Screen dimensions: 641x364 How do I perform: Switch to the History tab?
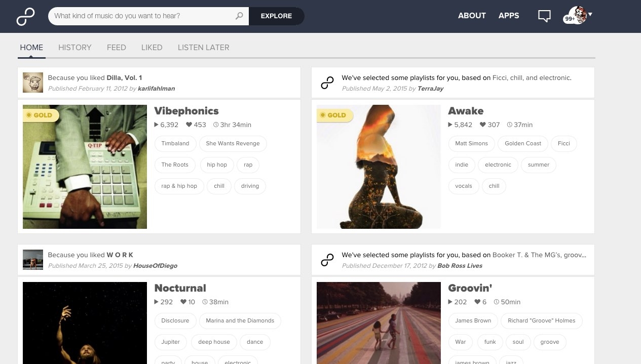75,48
